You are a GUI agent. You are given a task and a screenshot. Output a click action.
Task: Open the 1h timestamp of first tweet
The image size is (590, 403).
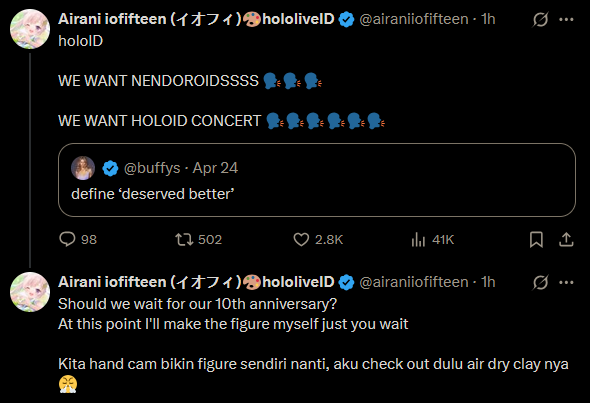click(488, 19)
